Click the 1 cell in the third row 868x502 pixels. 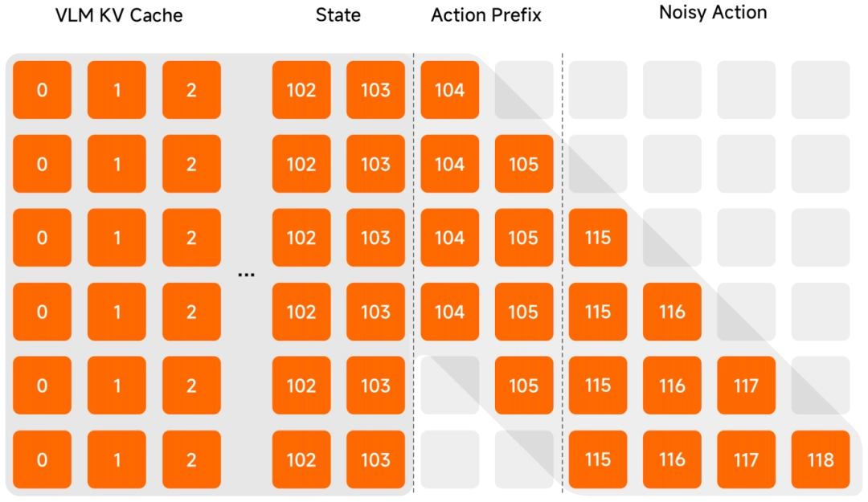pyautogui.click(x=117, y=238)
